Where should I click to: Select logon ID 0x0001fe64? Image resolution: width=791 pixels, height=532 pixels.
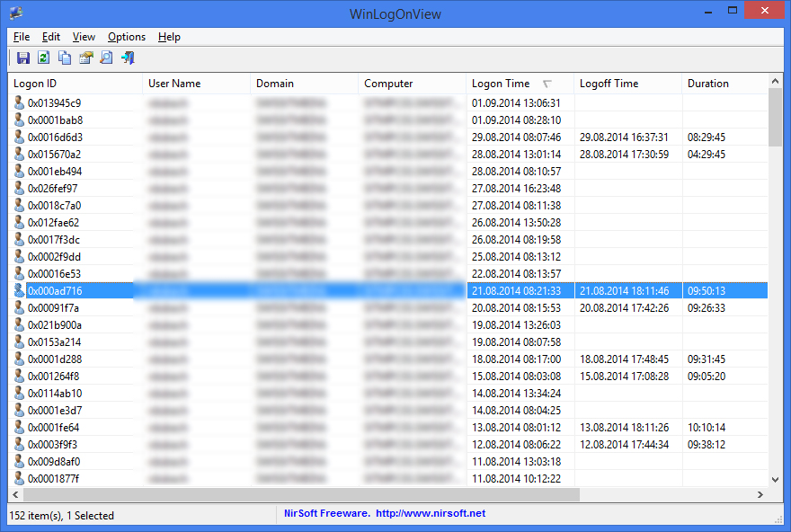53,428
